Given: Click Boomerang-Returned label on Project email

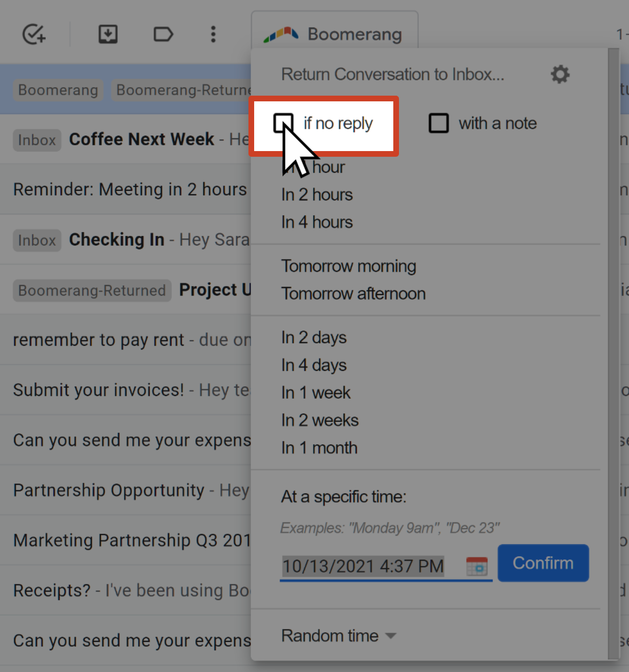Looking at the screenshot, I should (92, 290).
